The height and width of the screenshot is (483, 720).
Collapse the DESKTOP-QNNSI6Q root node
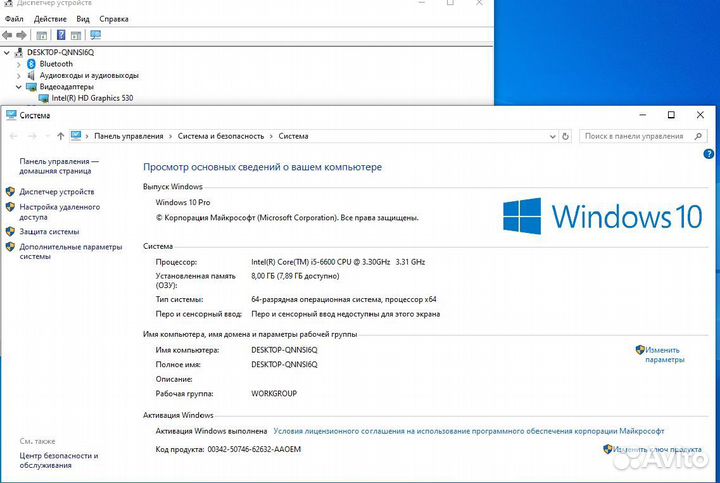tap(6, 52)
